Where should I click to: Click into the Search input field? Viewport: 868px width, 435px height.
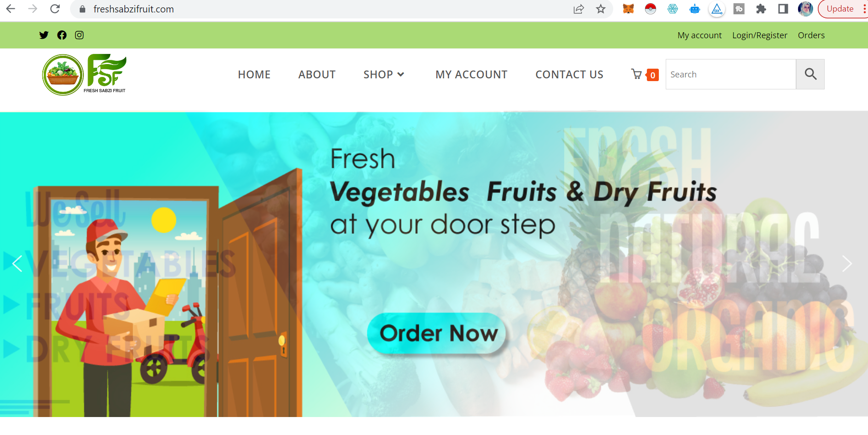coord(731,74)
